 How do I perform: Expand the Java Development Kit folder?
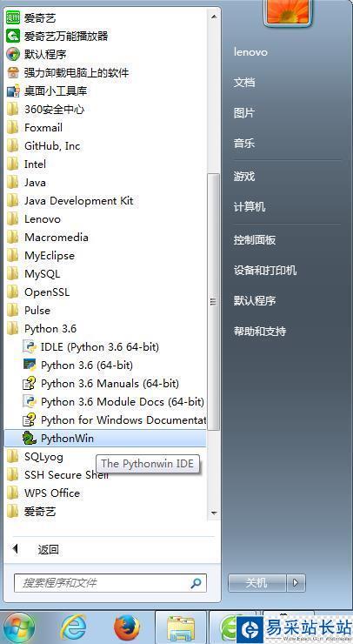point(70,201)
